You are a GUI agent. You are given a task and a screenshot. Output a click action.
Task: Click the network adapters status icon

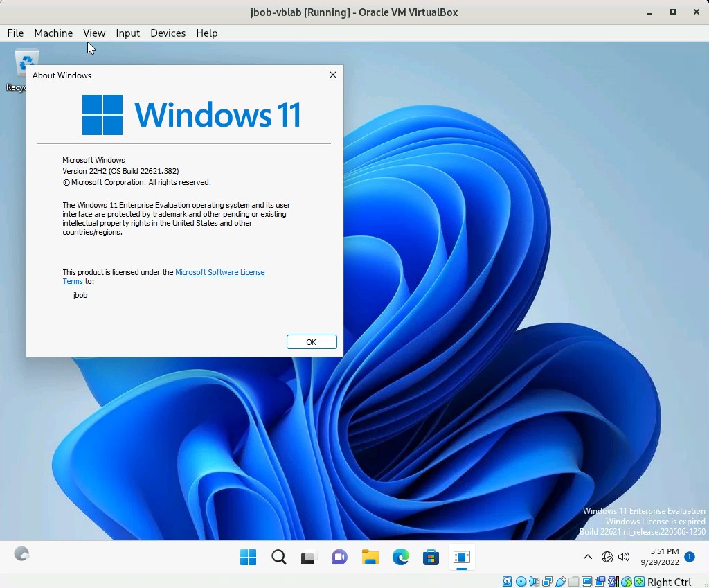[547, 582]
